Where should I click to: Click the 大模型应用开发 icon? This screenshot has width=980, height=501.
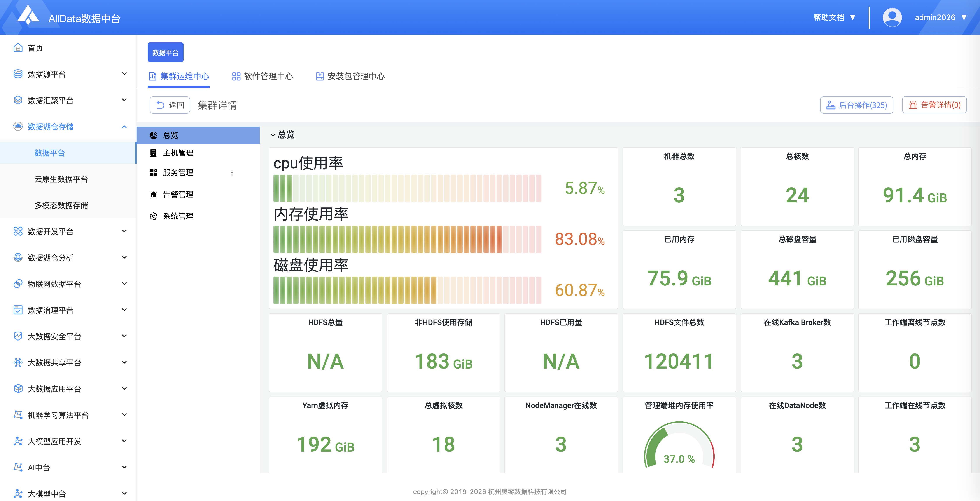[18, 441]
